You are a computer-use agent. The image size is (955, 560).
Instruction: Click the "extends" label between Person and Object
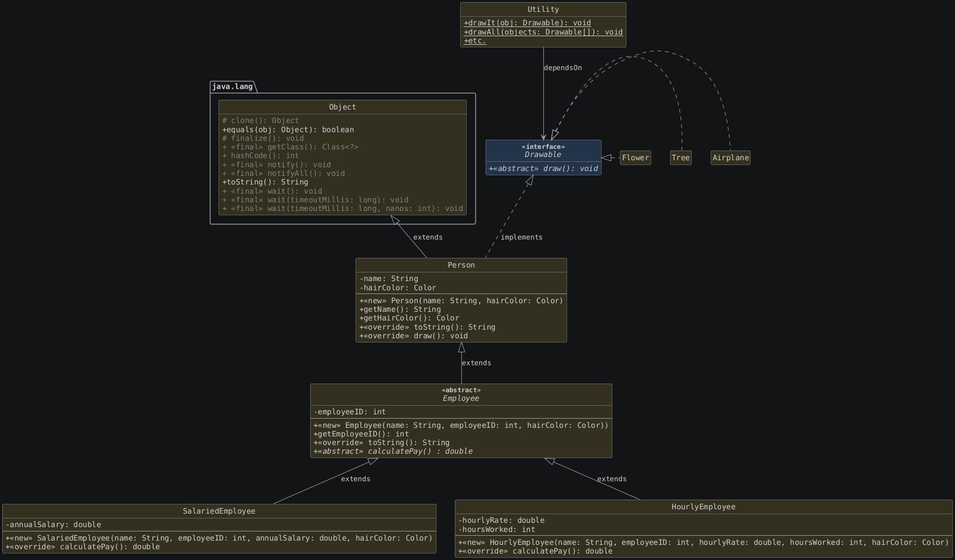click(x=428, y=237)
